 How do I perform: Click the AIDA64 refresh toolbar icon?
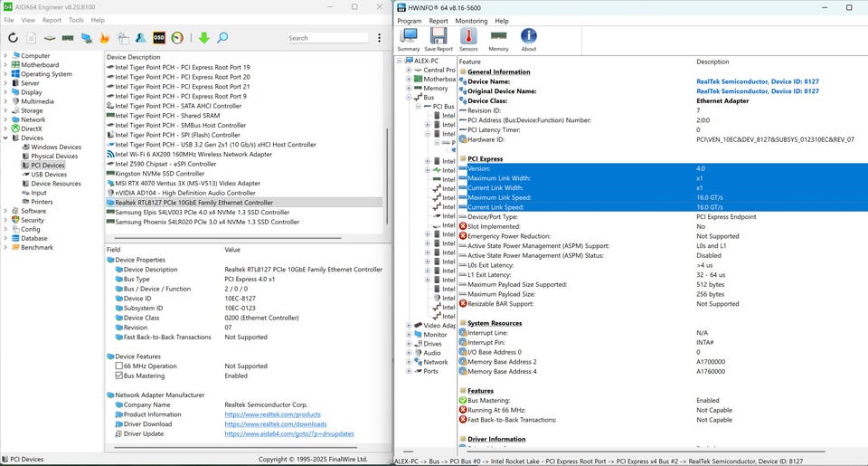click(x=13, y=38)
